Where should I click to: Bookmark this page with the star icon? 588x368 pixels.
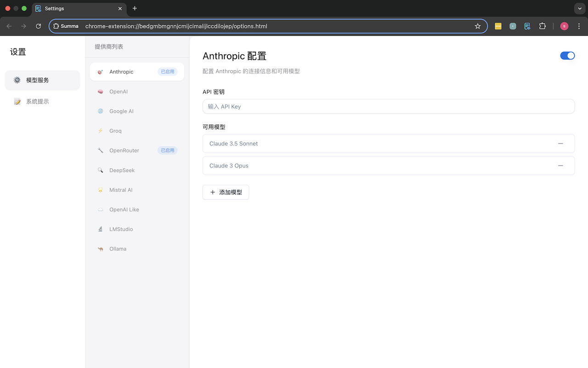click(478, 26)
